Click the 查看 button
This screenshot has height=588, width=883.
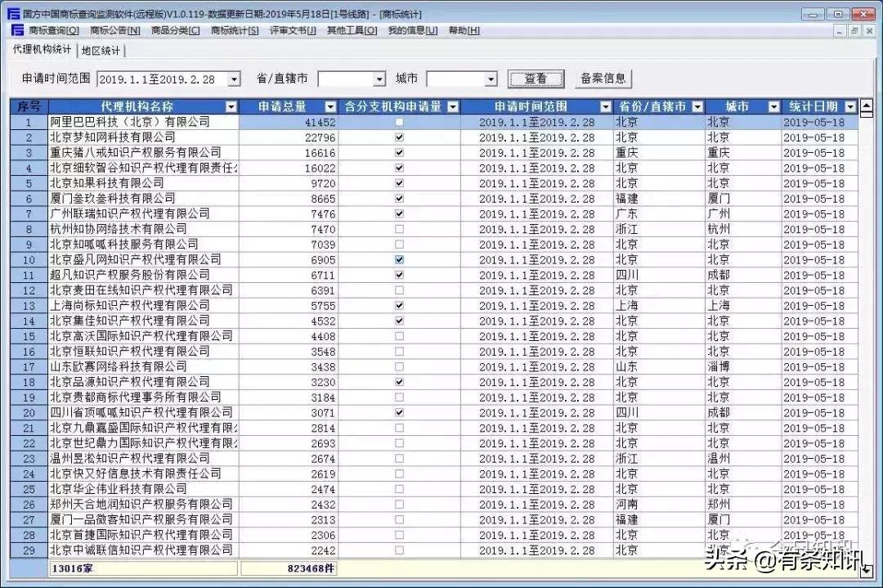point(536,79)
